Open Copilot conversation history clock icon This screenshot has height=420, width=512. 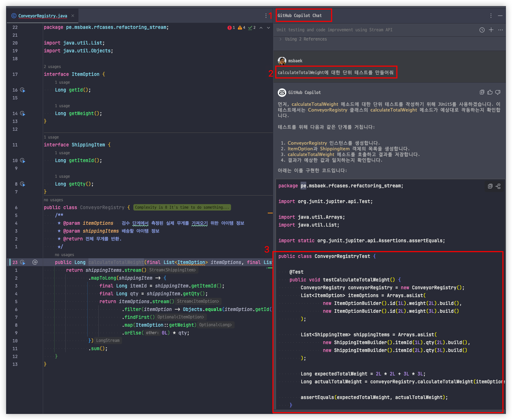pyautogui.click(x=482, y=30)
